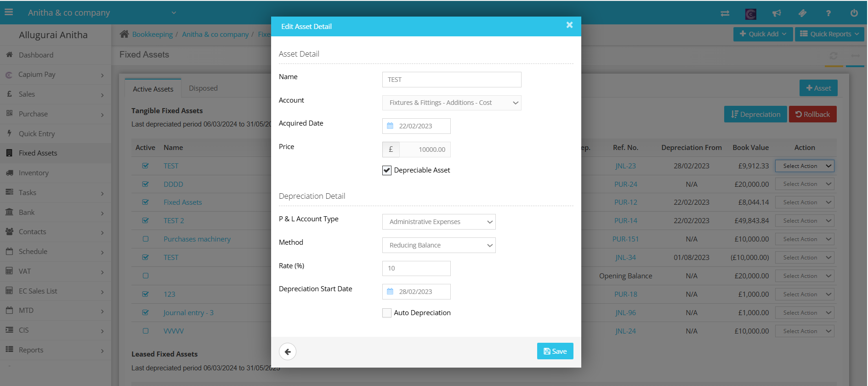Click the Depreciation button
The height and width of the screenshot is (386, 868).
(755, 115)
